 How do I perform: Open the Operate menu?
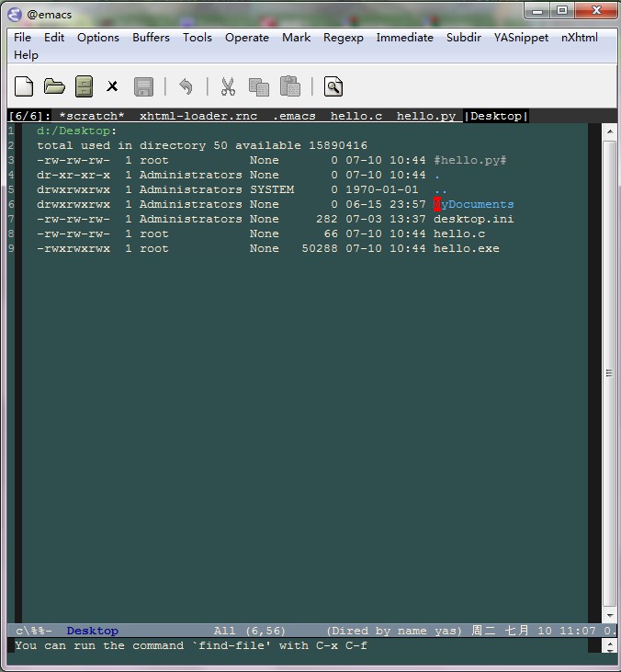247,38
